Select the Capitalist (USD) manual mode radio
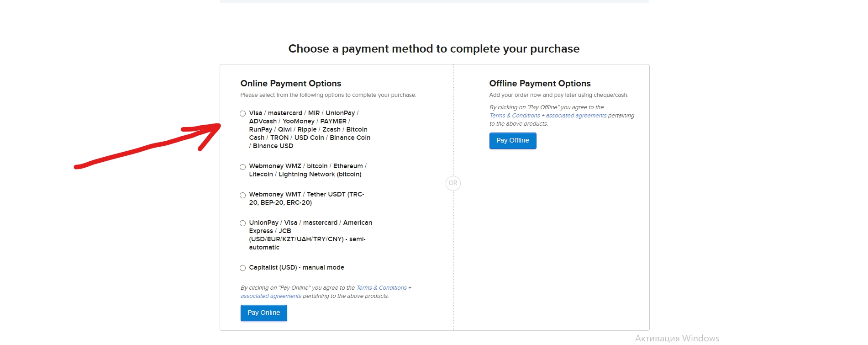Screen dimensions: 868x345 point(242,268)
